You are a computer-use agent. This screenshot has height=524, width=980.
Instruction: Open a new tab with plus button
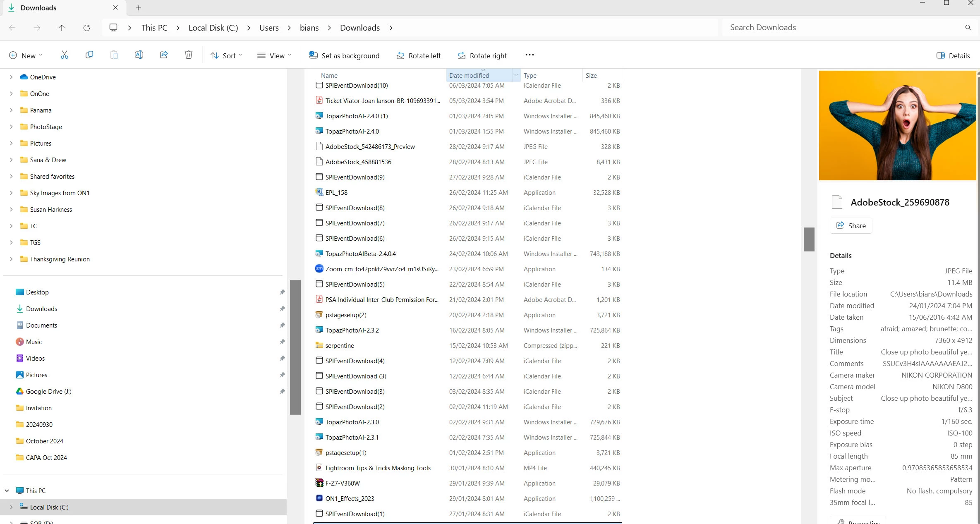pos(139,8)
